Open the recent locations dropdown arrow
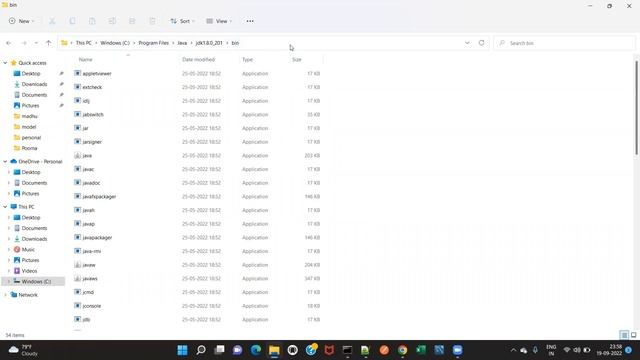The image size is (640, 360). [x=36, y=43]
